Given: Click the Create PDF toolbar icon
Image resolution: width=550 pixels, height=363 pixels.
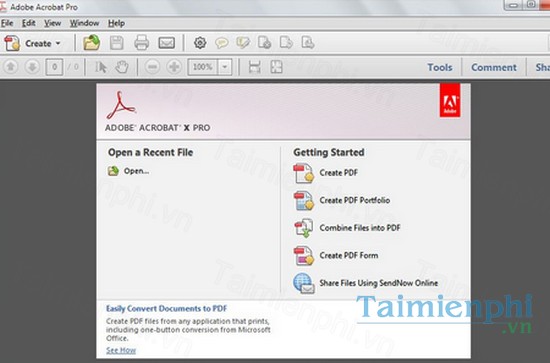Looking at the screenshot, I should pyautogui.click(x=12, y=43).
